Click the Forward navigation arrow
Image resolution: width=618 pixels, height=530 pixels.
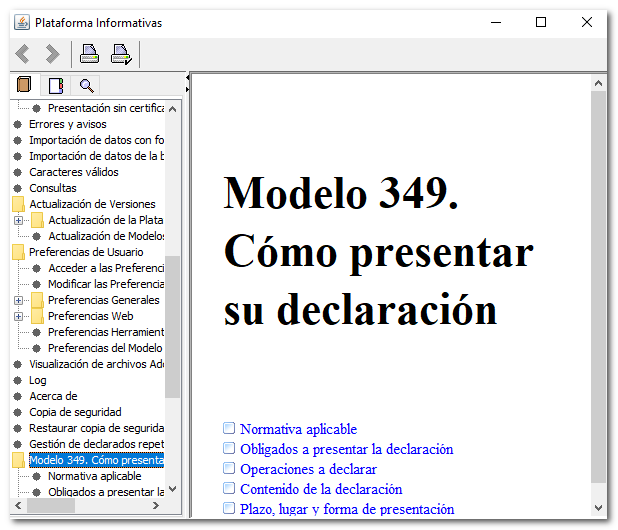click(52, 54)
